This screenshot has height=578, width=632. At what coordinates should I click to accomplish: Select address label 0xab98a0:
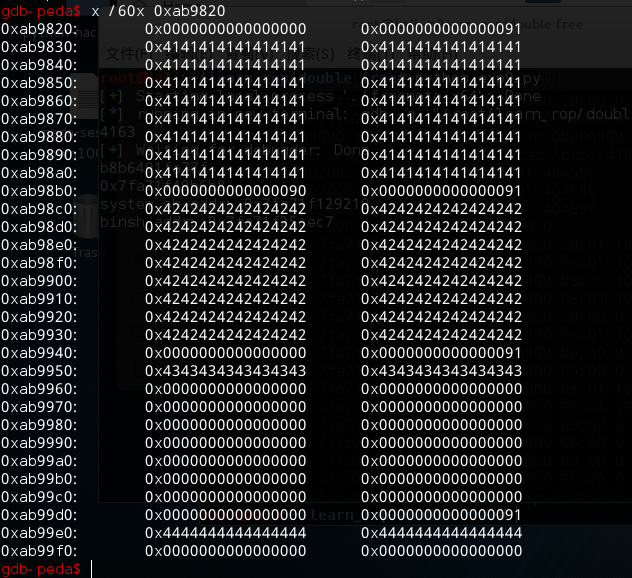(x=39, y=173)
